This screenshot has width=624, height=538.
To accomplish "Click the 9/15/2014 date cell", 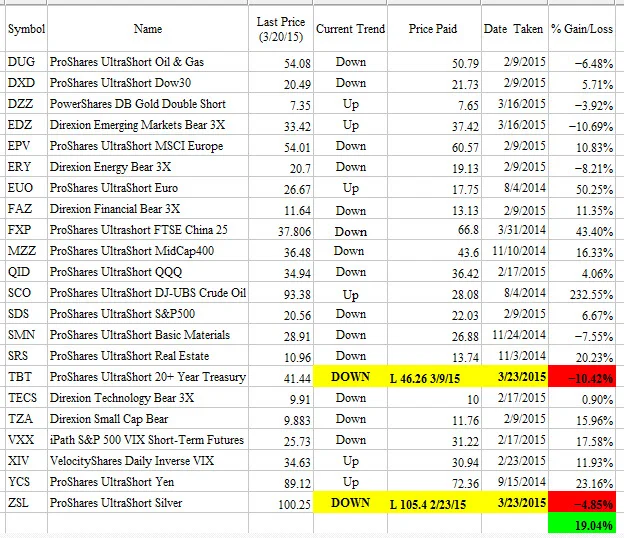I will [x=515, y=482].
